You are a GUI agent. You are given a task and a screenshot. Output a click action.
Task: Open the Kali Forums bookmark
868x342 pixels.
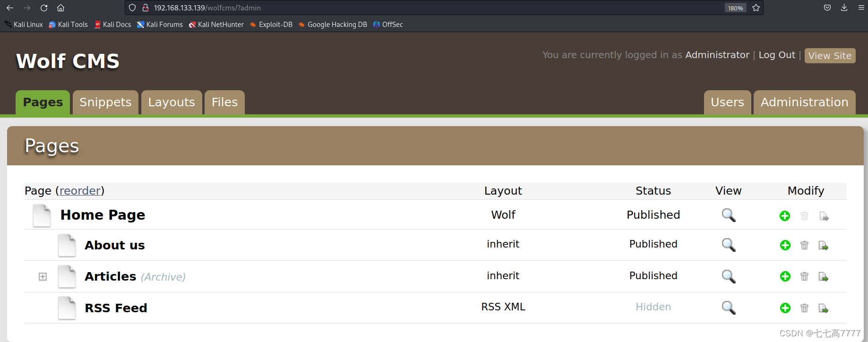(x=160, y=25)
